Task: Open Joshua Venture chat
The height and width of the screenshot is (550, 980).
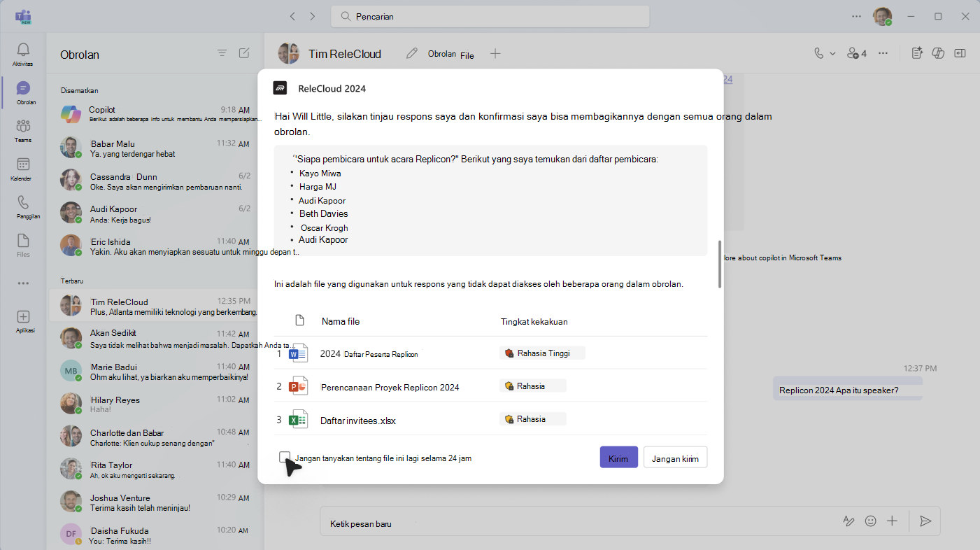Action: coord(155,502)
